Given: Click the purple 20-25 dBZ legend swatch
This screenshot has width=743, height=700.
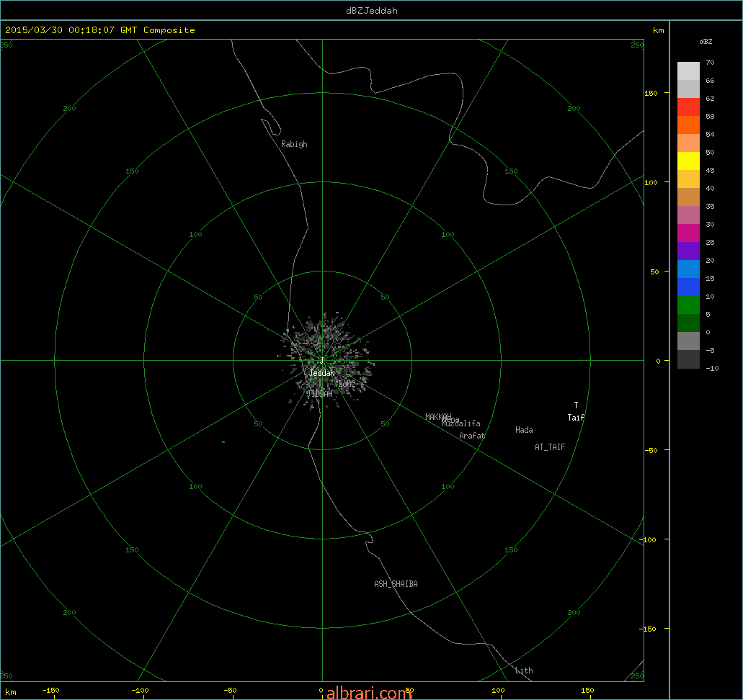Looking at the screenshot, I should pyautogui.click(x=688, y=251).
